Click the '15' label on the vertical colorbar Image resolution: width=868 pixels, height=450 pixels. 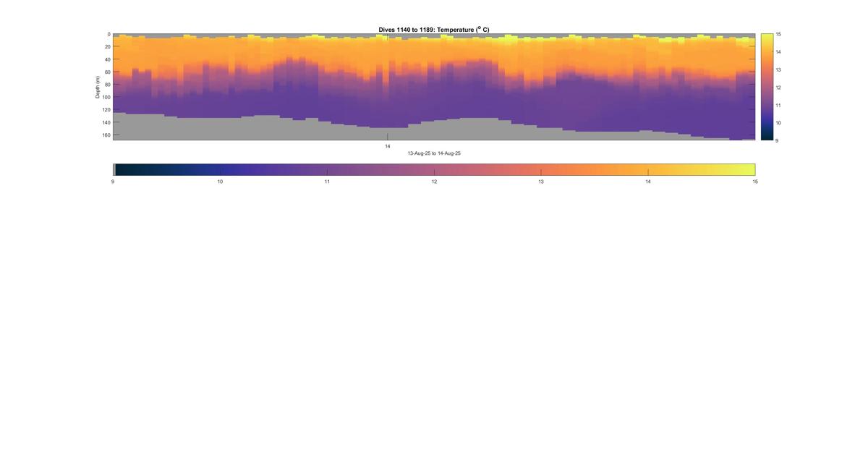[778, 34]
